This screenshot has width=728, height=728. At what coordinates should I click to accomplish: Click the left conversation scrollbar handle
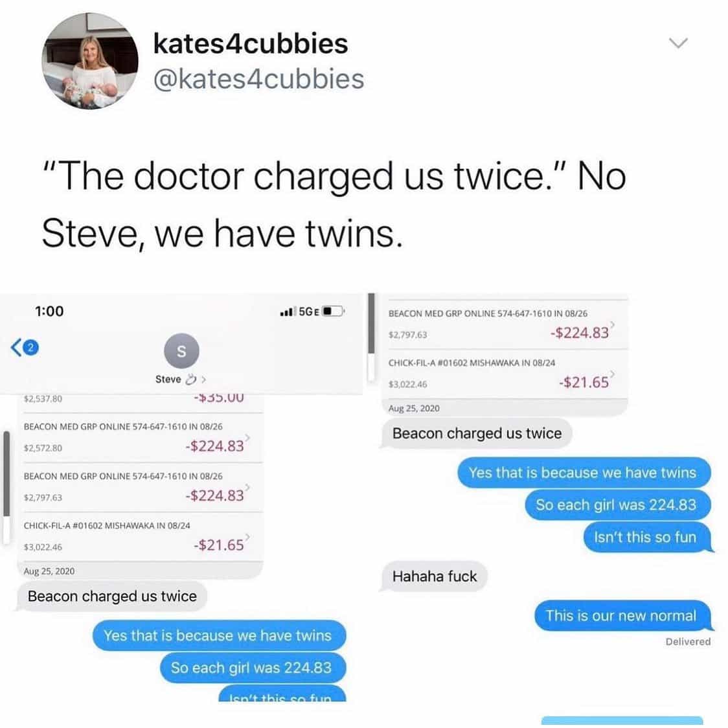click(x=6, y=473)
